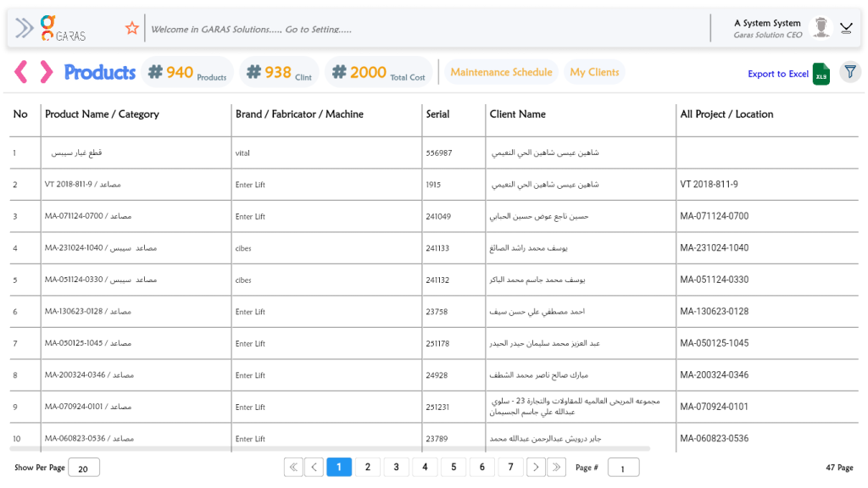The height and width of the screenshot is (488, 868).
Task: Click the Excel XLS file icon
Action: (x=821, y=74)
